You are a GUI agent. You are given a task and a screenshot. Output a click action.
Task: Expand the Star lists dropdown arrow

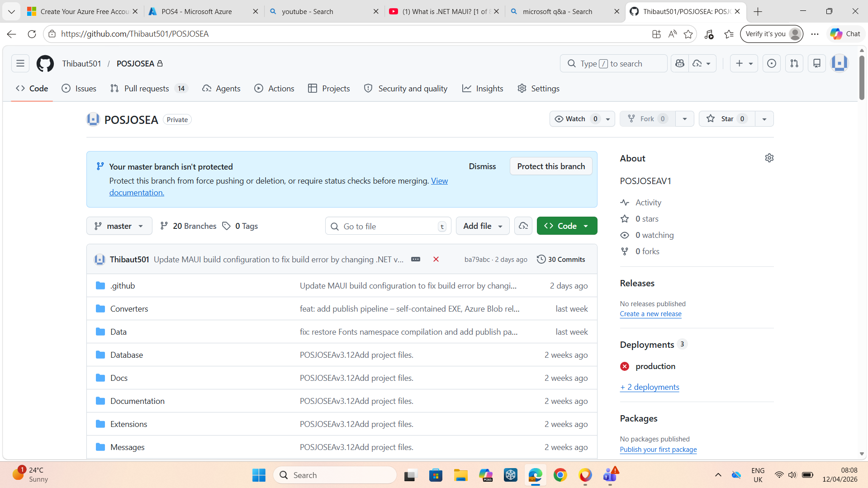(x=764, y=119)
